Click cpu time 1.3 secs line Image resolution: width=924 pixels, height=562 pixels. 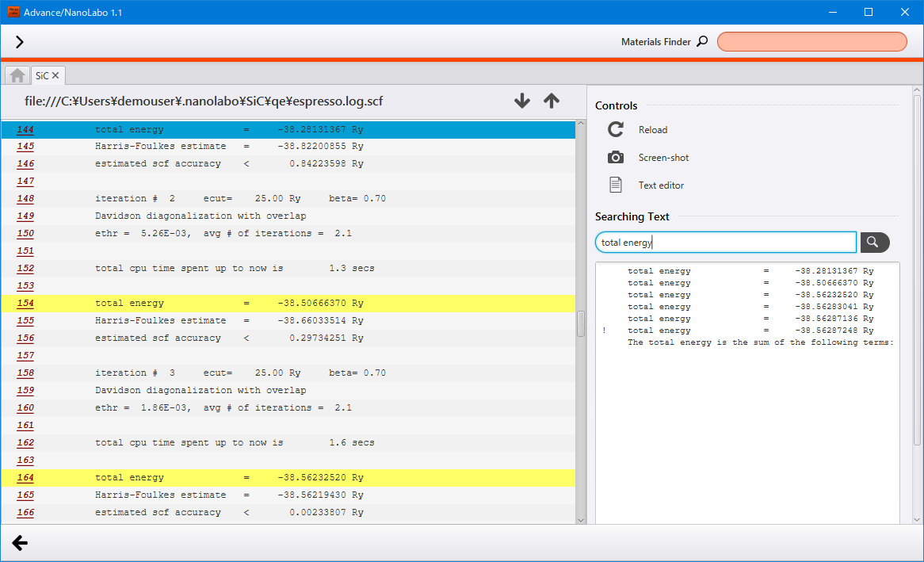(288, 269)
